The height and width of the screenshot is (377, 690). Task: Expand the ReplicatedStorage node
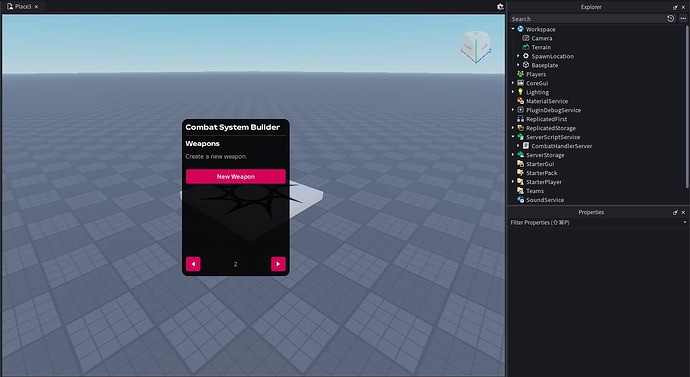pos(513,128)
